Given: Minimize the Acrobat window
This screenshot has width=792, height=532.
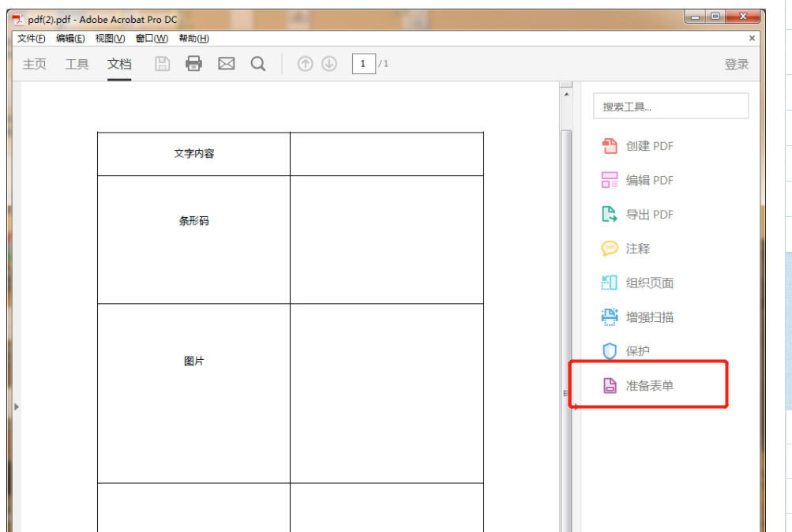Looking at the screenshot, I should click(696, 17).
